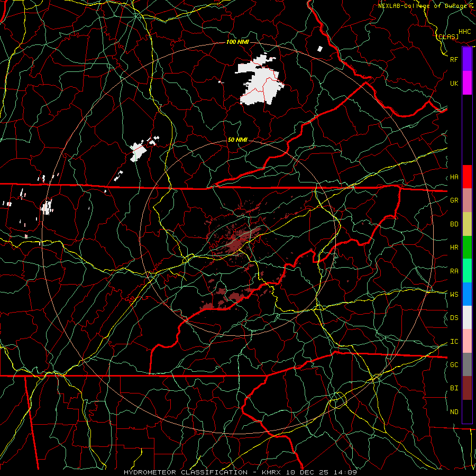This screenshot has height=476, width=476.
Task: Select the HR legend label
Action: (454, 248)
